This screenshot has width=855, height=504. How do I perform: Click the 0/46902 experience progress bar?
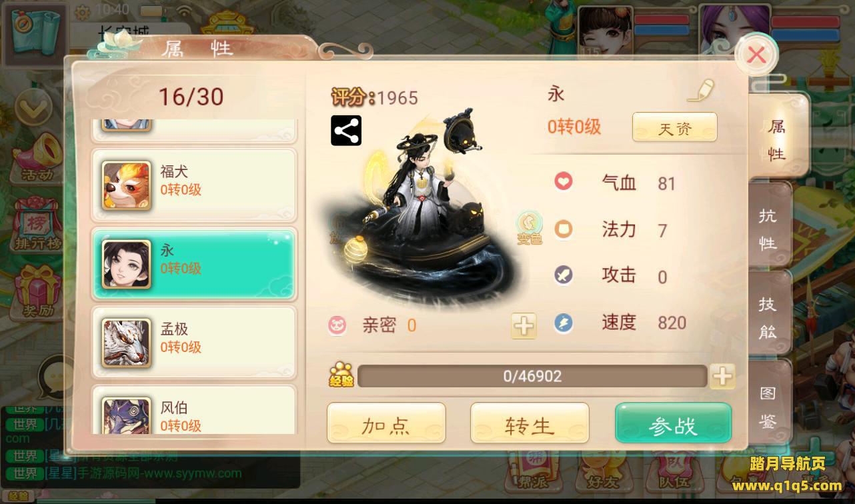tap(532, 376)
